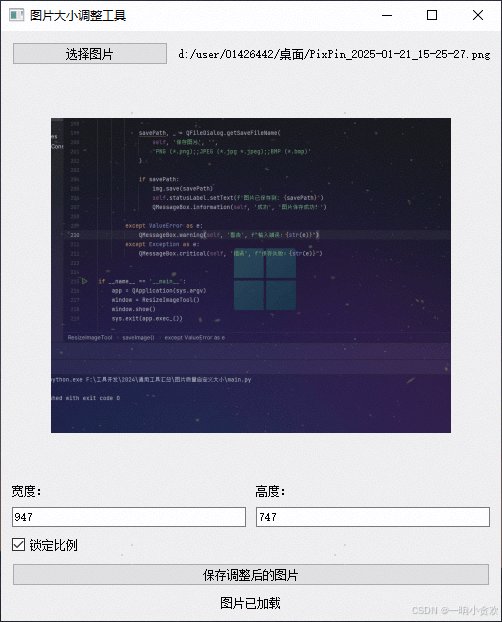Click the 锁定比例 label text
This screenshot has width=502, height=622.
(x=53, y=545)
